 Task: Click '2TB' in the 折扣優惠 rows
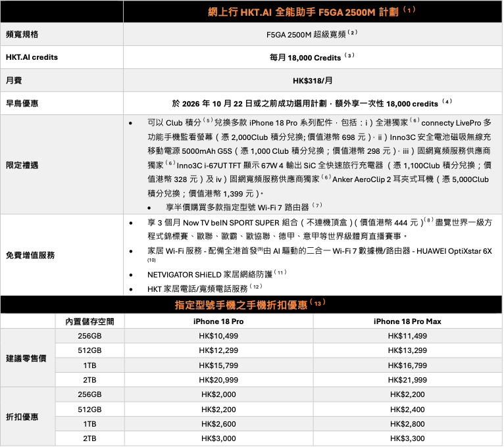point(89,438)
